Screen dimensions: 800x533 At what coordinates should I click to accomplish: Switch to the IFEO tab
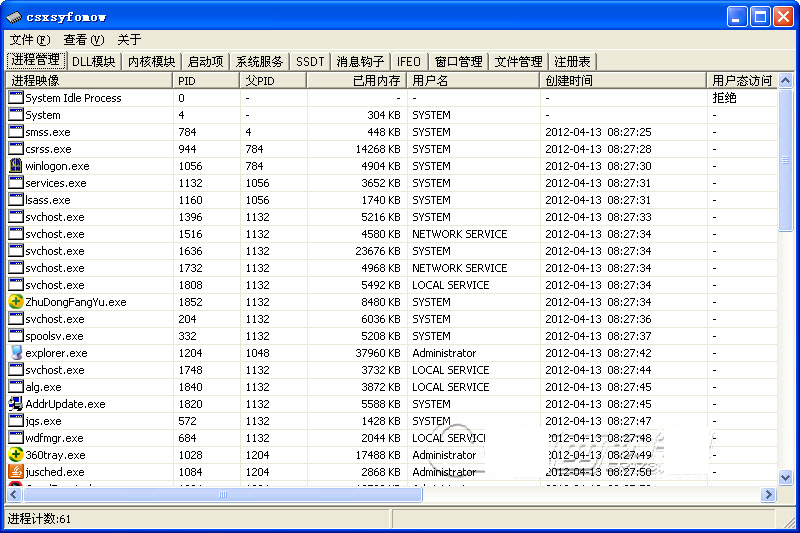[409, 62]
